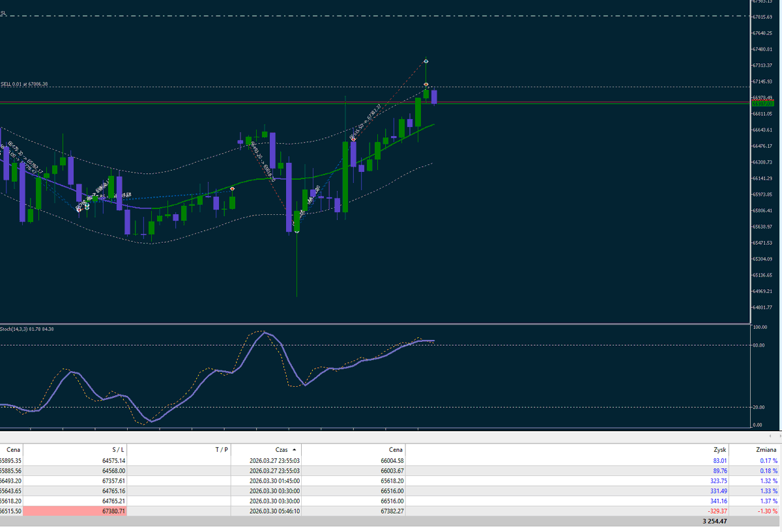The width and height of the screenshot is (782, 532).
Task: Click the 20.00 level on stochastic scale
Action: (759, 407)
